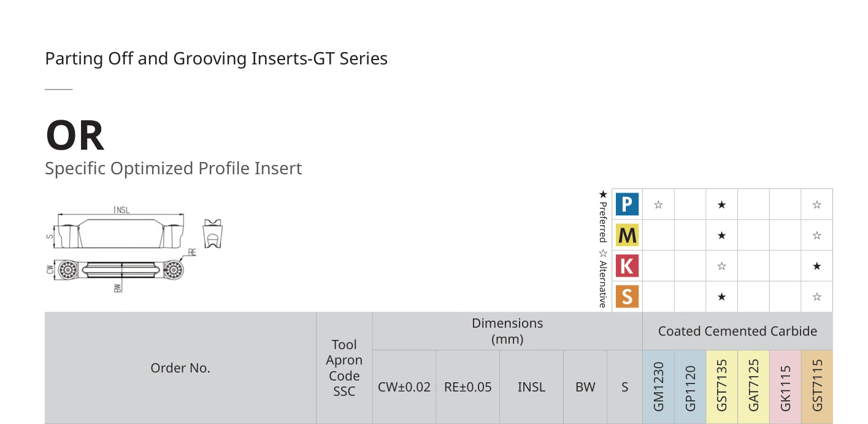Viewport: 868px width, 424px height.
Task: Click the blue P material icon
Action: pos(627,204)
